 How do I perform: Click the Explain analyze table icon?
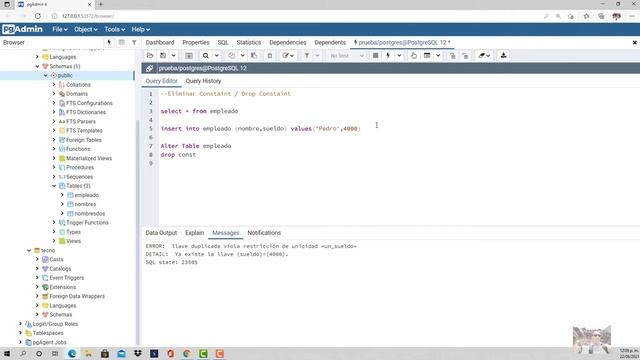pos(427,56)
